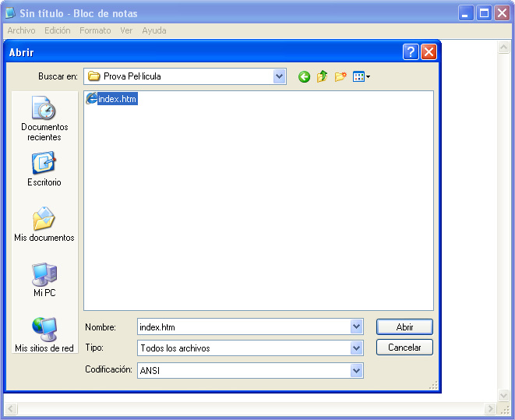
Task: Click the Notepad scrollbar up arrow
Action: [x=504, y=48]
